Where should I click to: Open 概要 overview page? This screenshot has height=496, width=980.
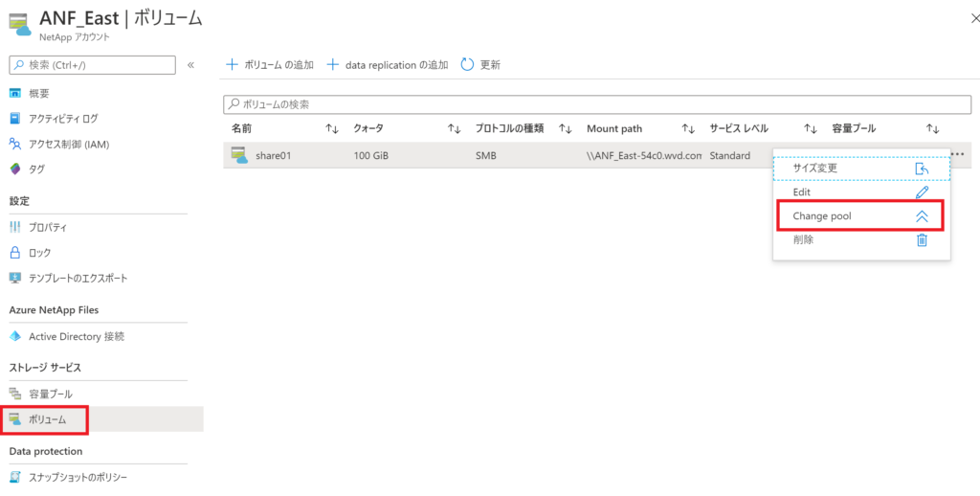pos(38,93)
